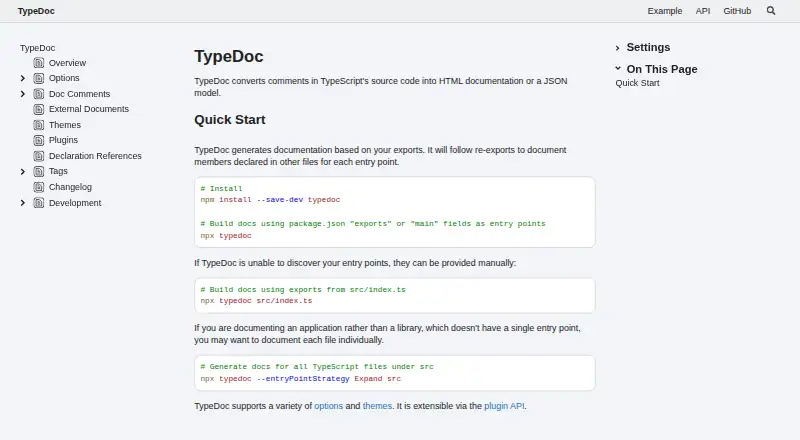The image size is (800, 440).
Task: Expand the Doc Comments tree section
Action: point(22,94)
